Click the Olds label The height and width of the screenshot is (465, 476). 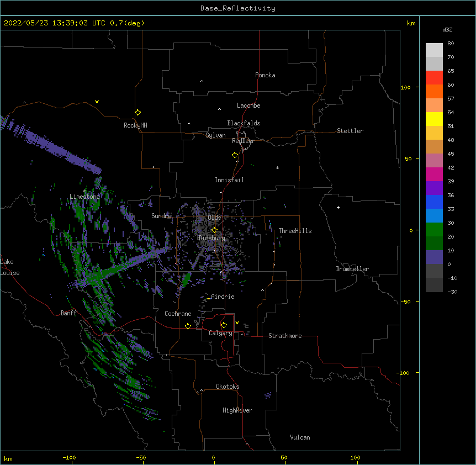tap(214, 218)
